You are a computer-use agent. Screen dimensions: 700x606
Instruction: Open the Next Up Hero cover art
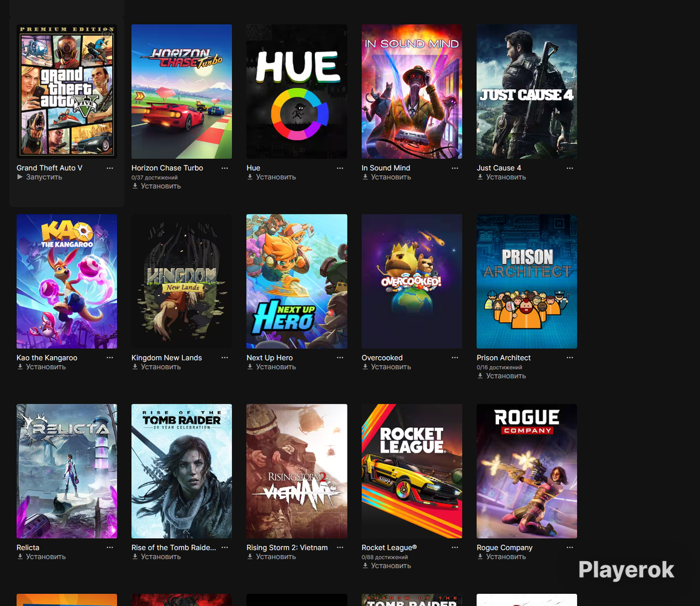[297, 282]
